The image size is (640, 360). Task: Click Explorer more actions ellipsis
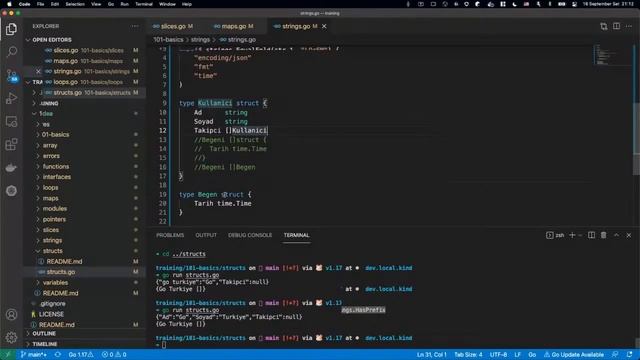point(135,26)
